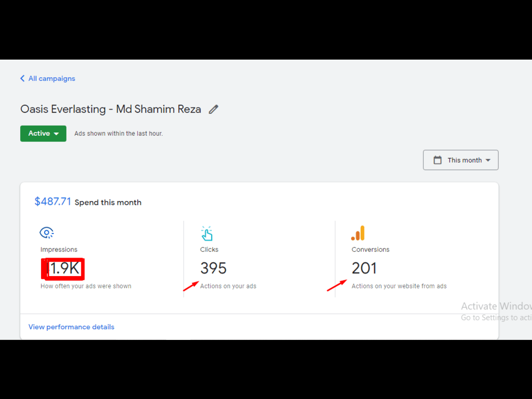Click the Clicks label
The height and width of the screenshot is (399, 532).
[x=209, y=250]
